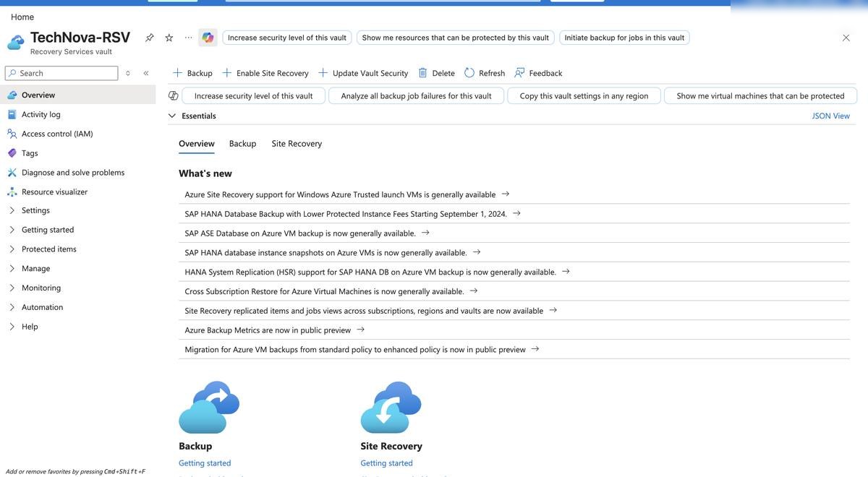868x477 pixels.
Task: Open the Copilot icon beside the title
Action: pyautogui.click(x=208, y=38)
